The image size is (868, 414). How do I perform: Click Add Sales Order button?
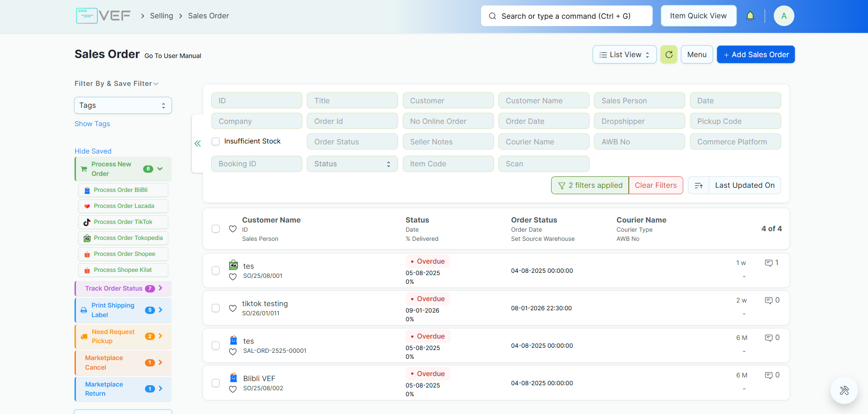point(755,55)
